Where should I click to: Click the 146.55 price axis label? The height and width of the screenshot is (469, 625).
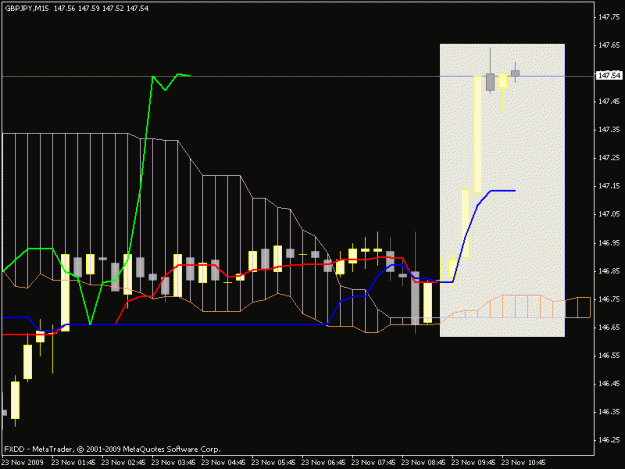609,355
